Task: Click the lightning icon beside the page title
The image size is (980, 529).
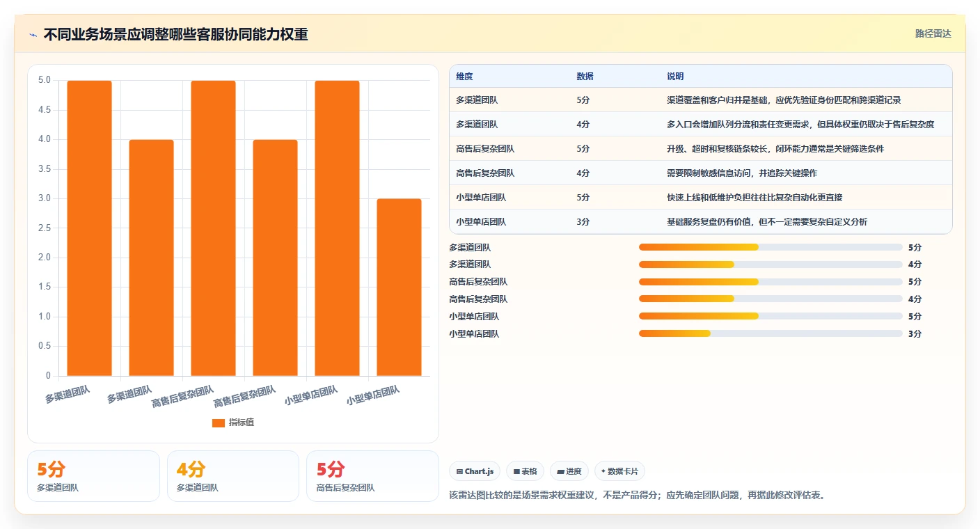Action: tap(33, 35)
